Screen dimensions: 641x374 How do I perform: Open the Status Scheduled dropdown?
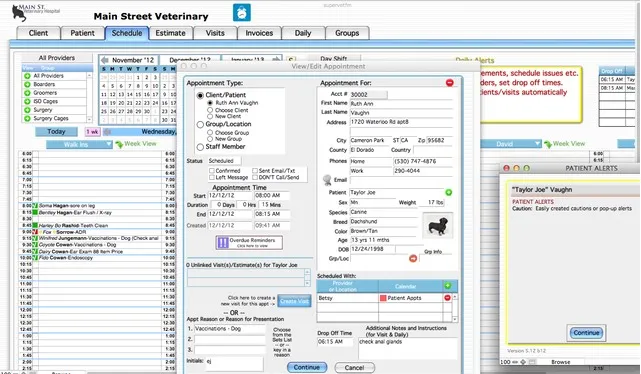(224, 161)
